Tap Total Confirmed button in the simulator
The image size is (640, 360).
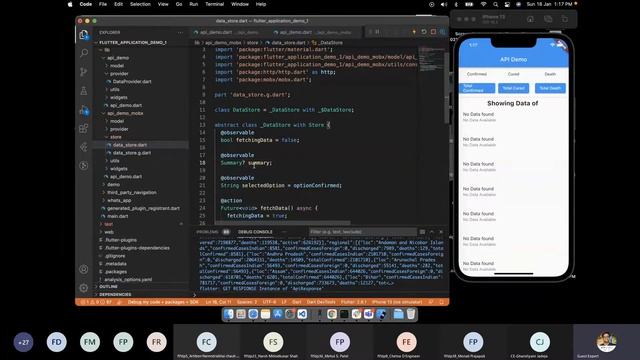(x=477, y=88)
